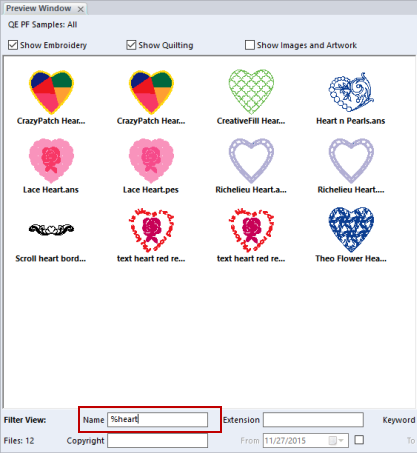Viewport: 417px width, 453px height.
Task: Uncheck the Show Embroidery checkbox
Action: click(13, 45)
